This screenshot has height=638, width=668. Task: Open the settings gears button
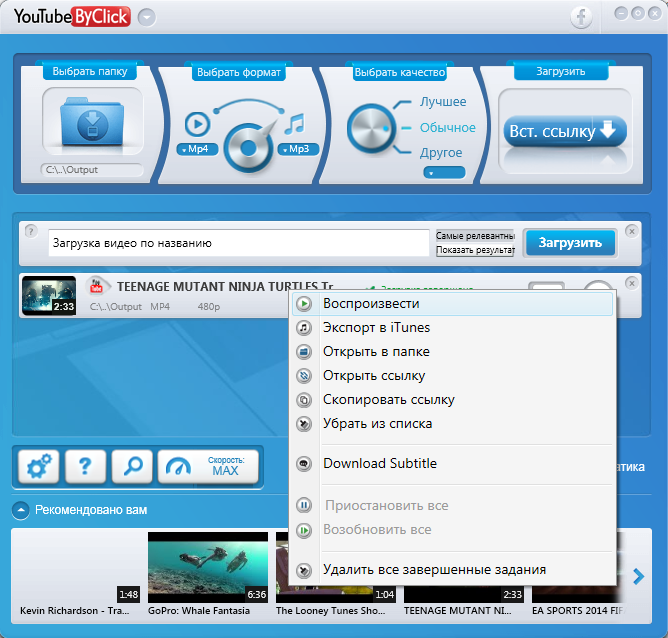click(39, 466)
